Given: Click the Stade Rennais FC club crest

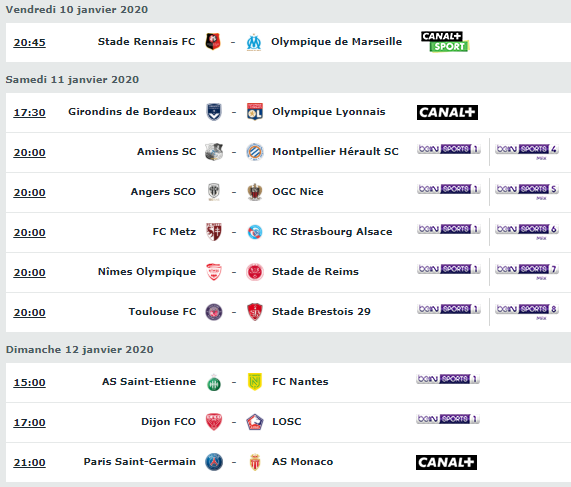Looking at the screenshot, I should point(213,42).
